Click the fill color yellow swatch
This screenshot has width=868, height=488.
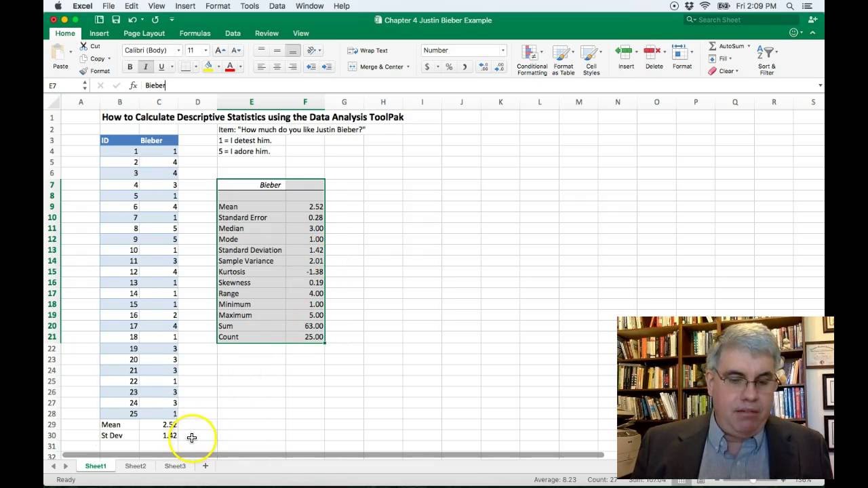click(208, 66)
